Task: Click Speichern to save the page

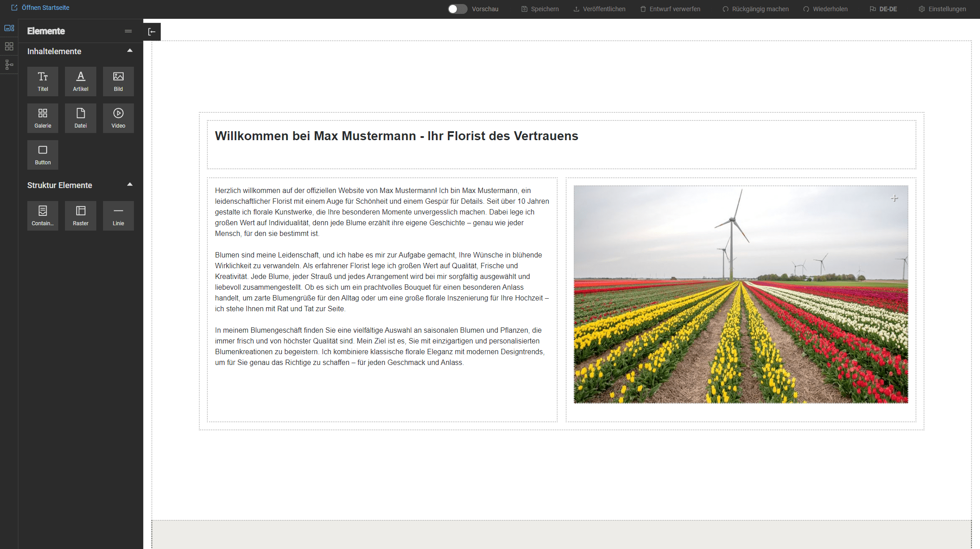Action: 540,9
